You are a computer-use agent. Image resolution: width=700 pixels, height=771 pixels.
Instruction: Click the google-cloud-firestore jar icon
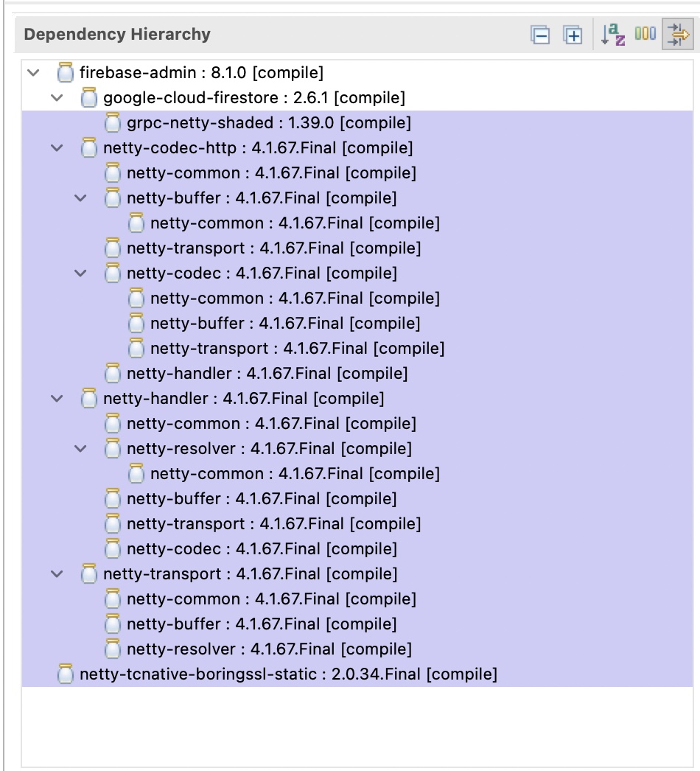[89, 97]
